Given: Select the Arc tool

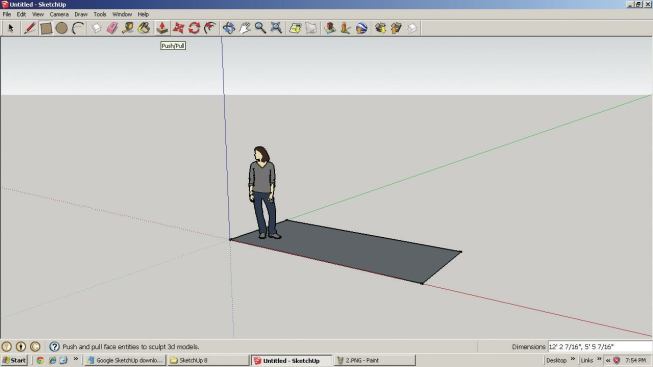Looking at the screenshot, I should tap(78, 28).
